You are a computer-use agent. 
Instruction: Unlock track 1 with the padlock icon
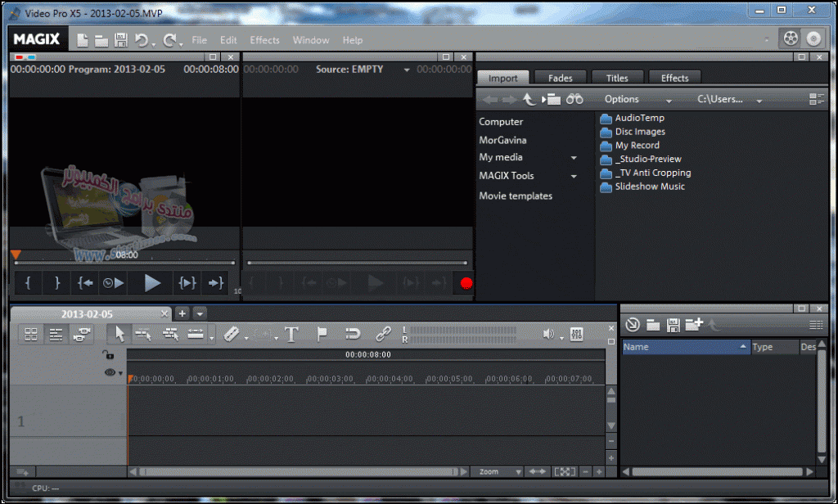[108, 355]
